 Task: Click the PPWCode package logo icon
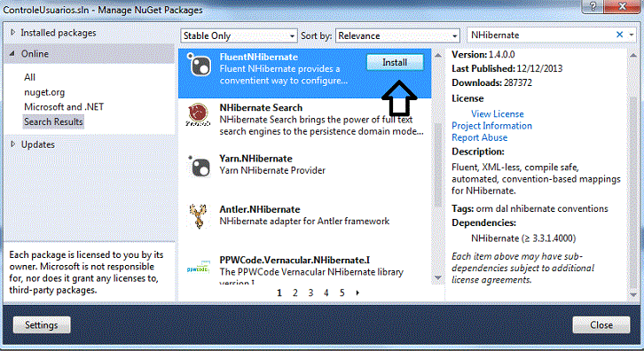tap(199, 268)
